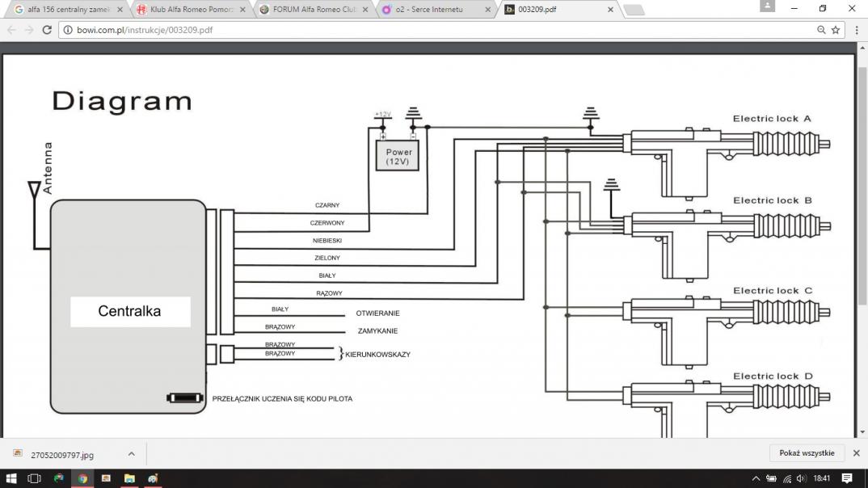Click the CZERWONY wire label
868x488 pixels.
point(327,223)
